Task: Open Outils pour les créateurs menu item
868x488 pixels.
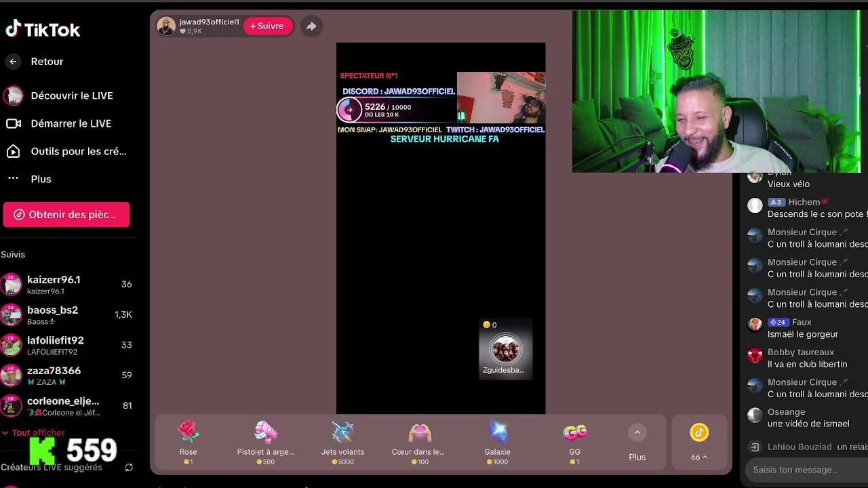Action: pyautogui.click(x=68, y=151)
